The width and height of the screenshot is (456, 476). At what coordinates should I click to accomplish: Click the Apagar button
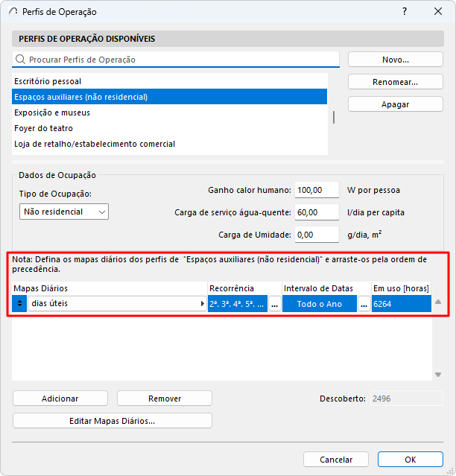tap(396, 104)
